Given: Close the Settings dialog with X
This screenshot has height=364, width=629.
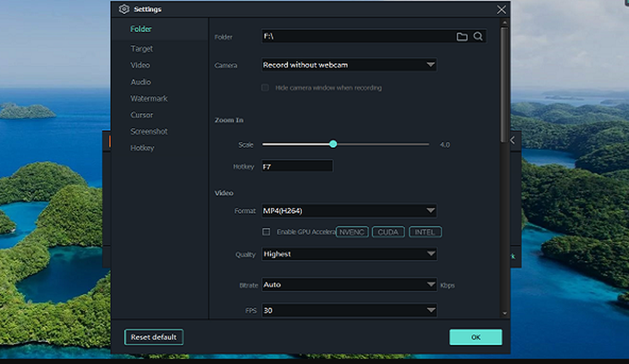Looking at the screenshot, I should tap(501, 9).
